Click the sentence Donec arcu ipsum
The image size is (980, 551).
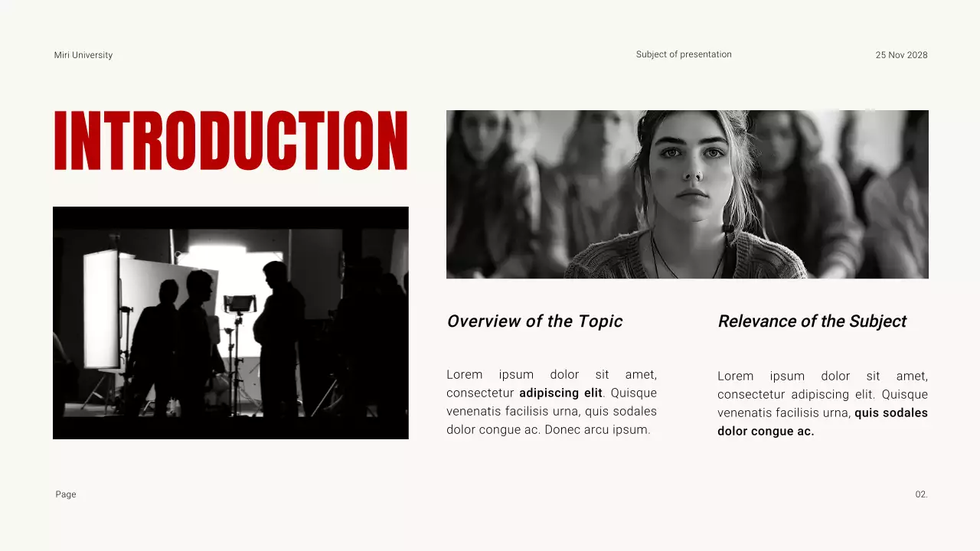[597, 430]
